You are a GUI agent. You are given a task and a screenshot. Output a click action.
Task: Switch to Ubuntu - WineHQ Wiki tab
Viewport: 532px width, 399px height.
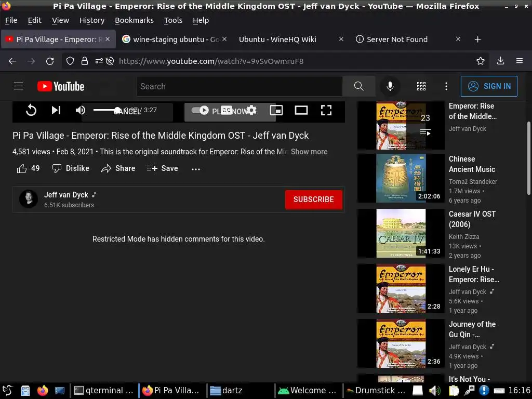(x=277, y=39)
